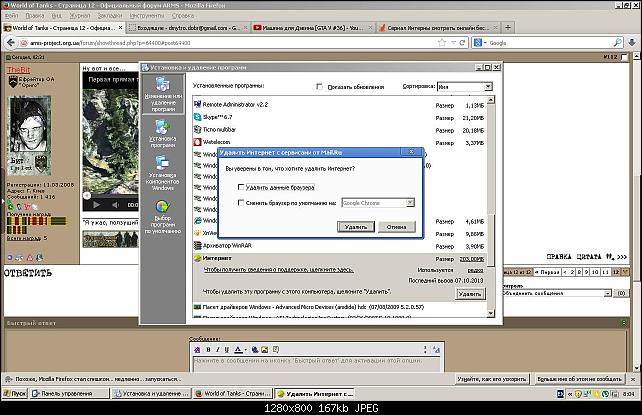642x415 pixels.
Task: Open the Файл menu in Firefox
Action: (x=11, y=16)
